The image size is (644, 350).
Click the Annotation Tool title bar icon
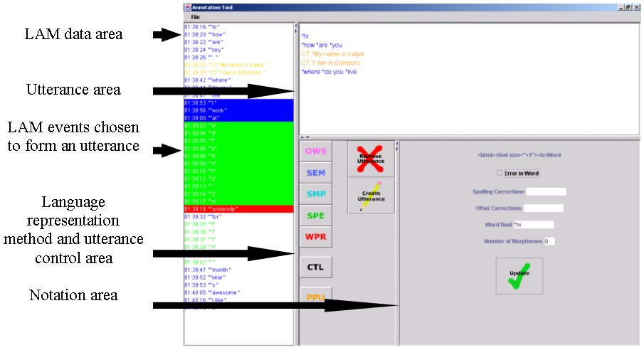click(x=188, y=7)
